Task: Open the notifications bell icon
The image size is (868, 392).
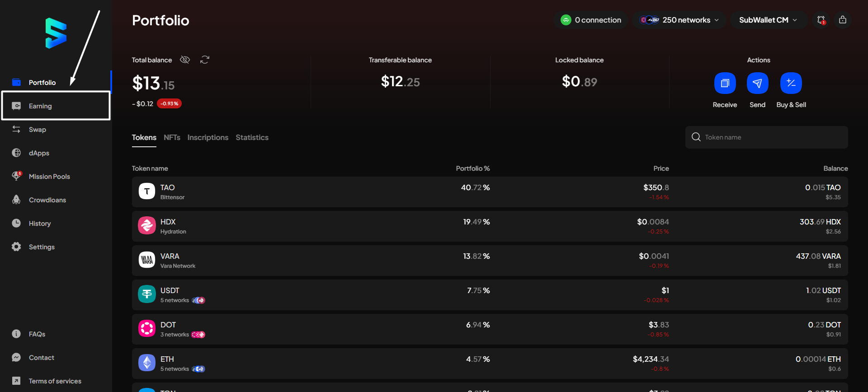Action: pos(821,20)
